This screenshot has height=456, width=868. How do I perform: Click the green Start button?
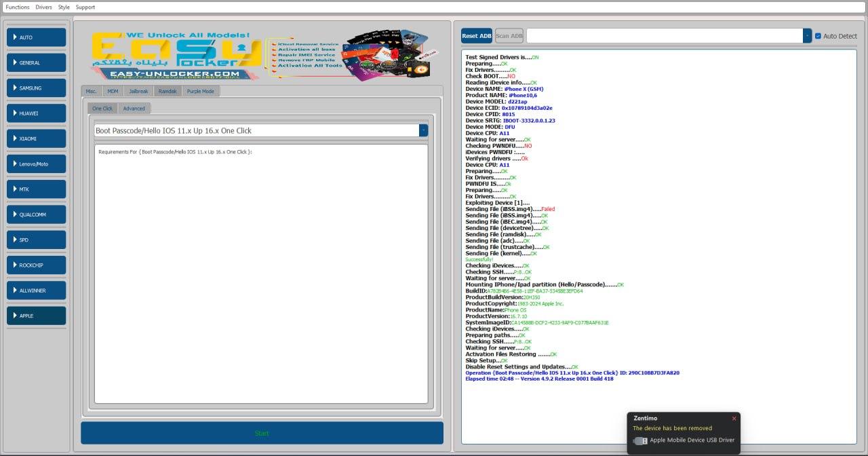pos(262,433)
